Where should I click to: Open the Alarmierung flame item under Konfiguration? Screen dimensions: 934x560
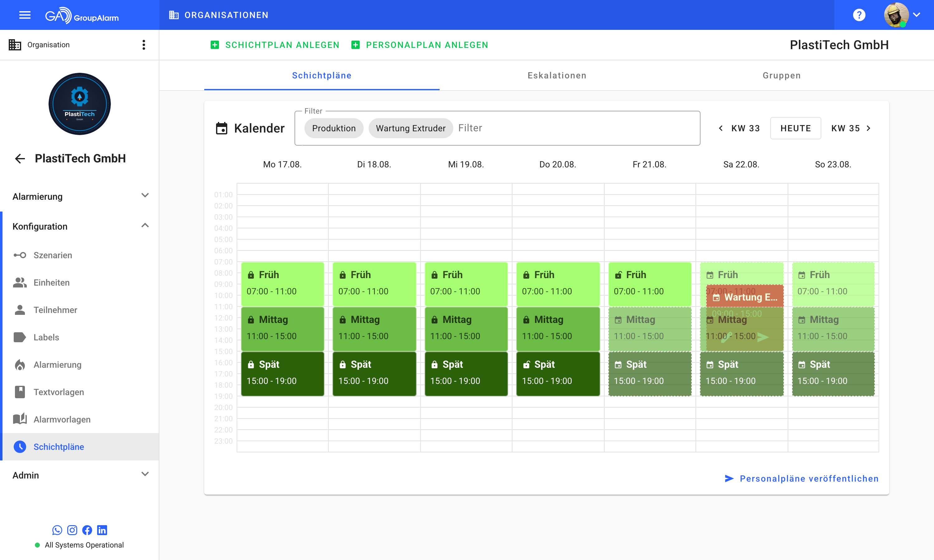coord(81,365)
